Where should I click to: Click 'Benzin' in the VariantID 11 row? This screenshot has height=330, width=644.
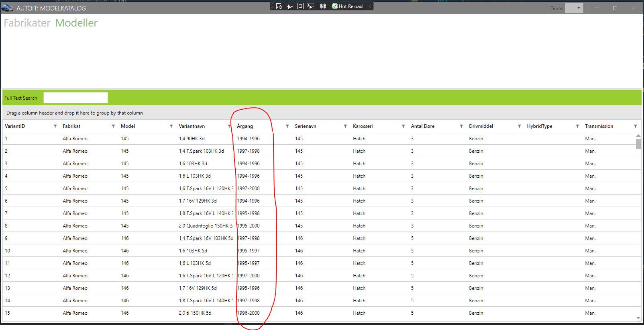click(476, 263)
